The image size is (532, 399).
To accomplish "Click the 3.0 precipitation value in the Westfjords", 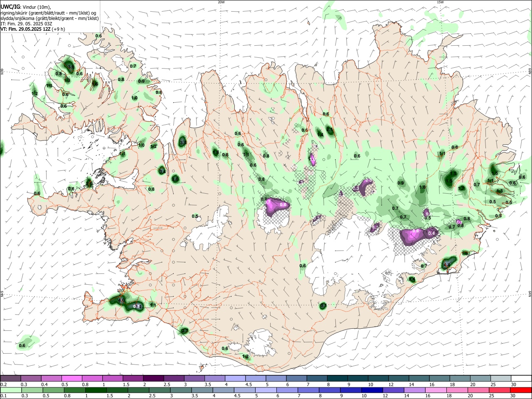I will (x=71, y=66).
